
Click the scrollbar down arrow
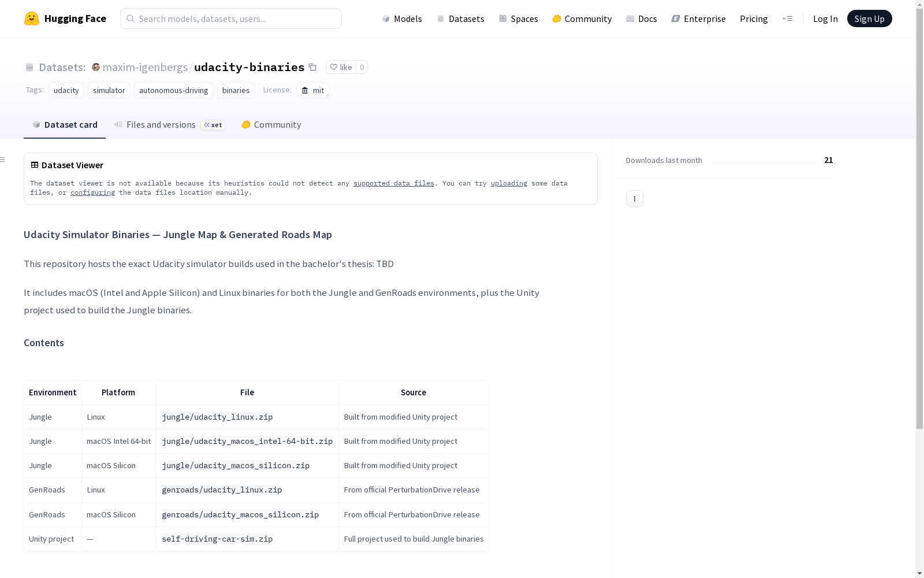click(919, 573)
